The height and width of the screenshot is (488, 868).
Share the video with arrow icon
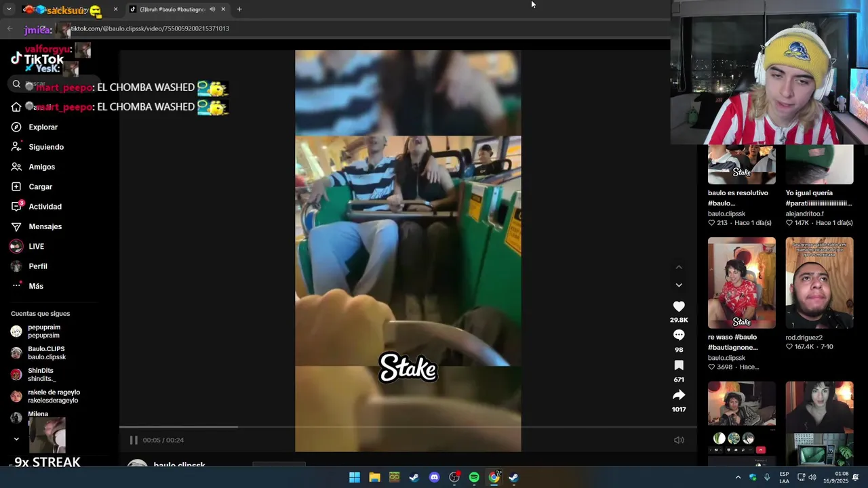tap(679, 395)
